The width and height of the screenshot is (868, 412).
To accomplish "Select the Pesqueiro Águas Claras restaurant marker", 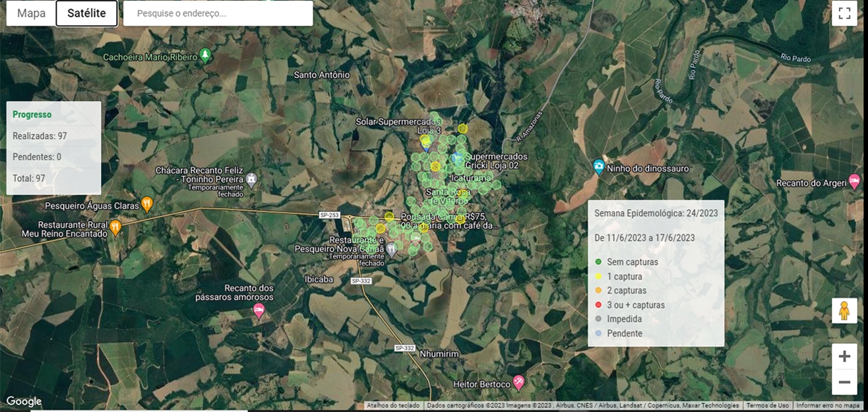I will click(x=147, y=203).
